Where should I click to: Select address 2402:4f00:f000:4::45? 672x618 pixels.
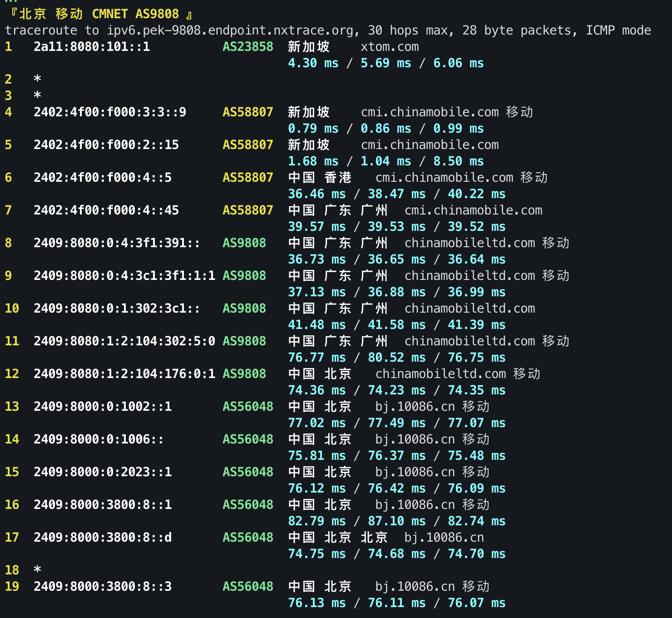(x=106, y=210)
